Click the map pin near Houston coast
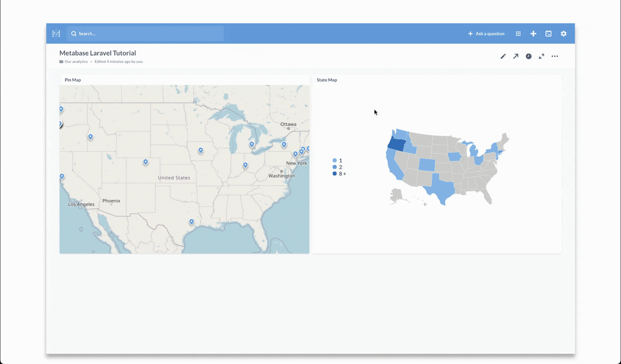 pos(191,222)
